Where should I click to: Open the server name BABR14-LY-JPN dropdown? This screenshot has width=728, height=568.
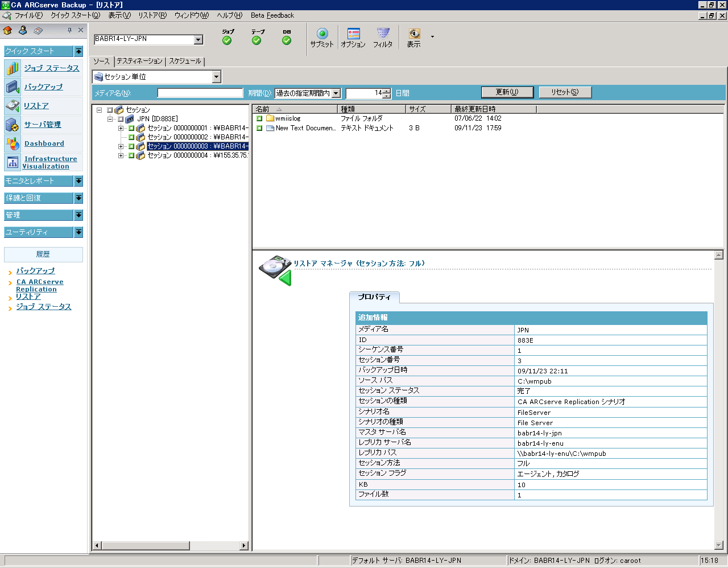198,39
